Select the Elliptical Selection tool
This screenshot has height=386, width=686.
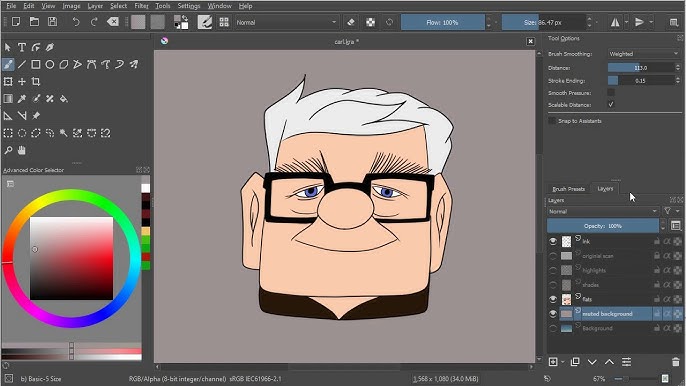click(21, 133)
